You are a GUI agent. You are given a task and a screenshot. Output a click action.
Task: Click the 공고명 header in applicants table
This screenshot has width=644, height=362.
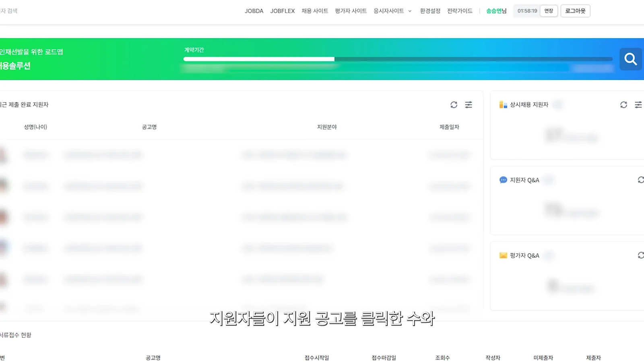(x=149, y=127)
